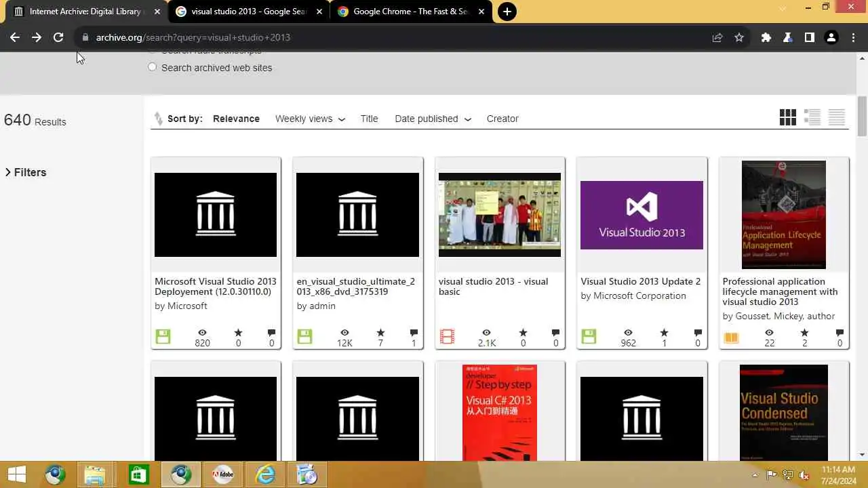
Task: Go back to previous page
Action: 15,37
